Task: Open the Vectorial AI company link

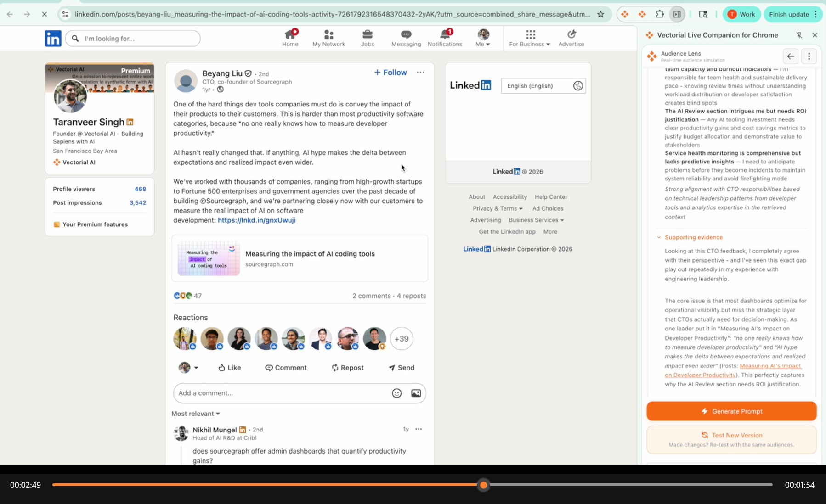Action: [x=74, y=162]
